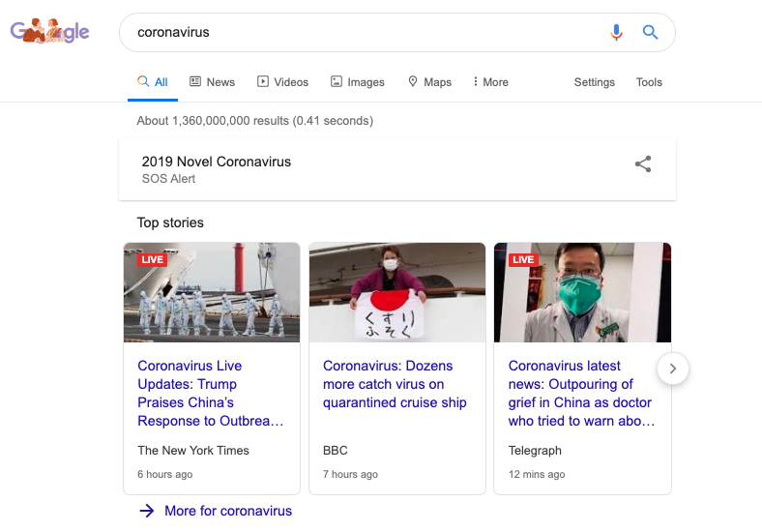Image resolution: width=762 pixels, height=532 pixels.
Task: Switch to the News tab
Action: [212, 82]
